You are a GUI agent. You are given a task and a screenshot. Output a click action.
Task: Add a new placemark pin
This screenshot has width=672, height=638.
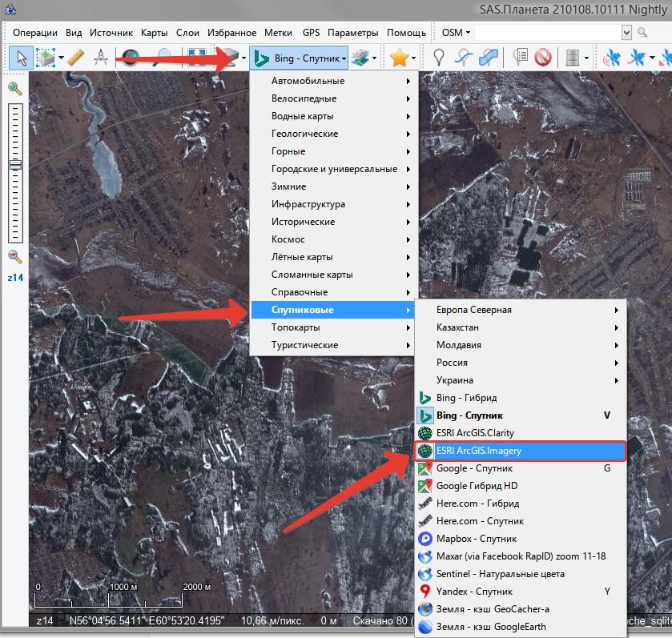[x=438, y=58]
